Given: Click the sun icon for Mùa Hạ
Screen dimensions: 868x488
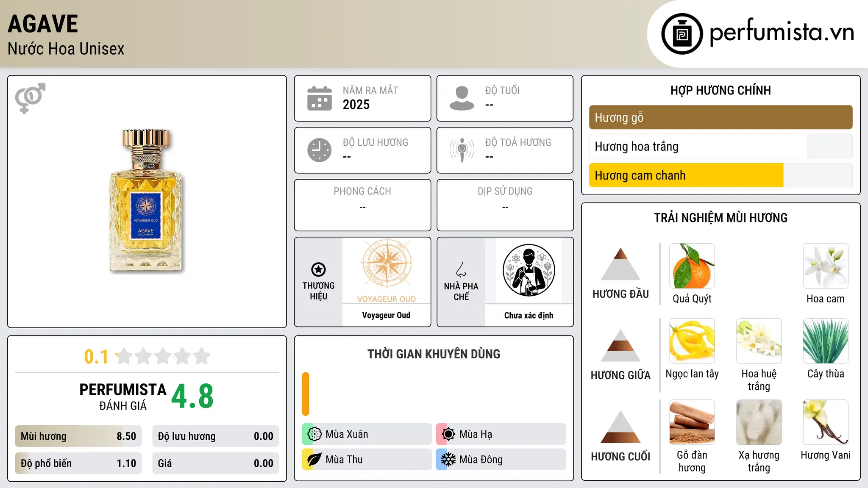Looking at the screenshot, I should 448,434.
